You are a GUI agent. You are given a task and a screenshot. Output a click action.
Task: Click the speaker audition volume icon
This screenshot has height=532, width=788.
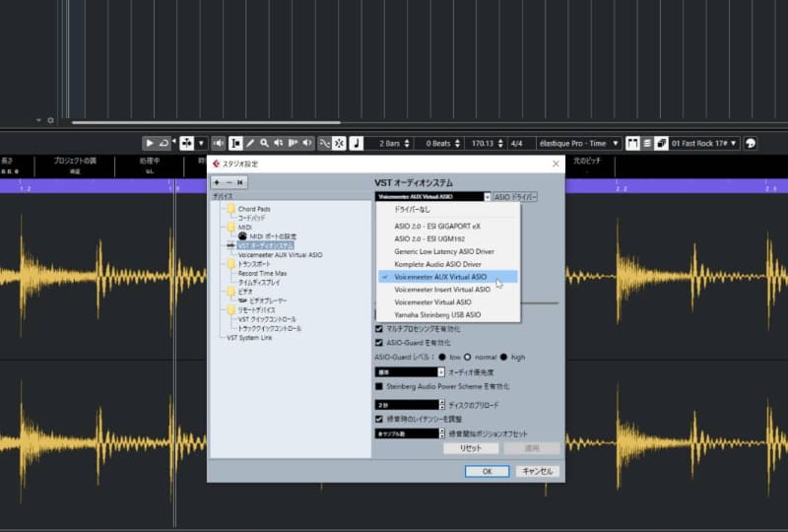(x=218, y=143)
